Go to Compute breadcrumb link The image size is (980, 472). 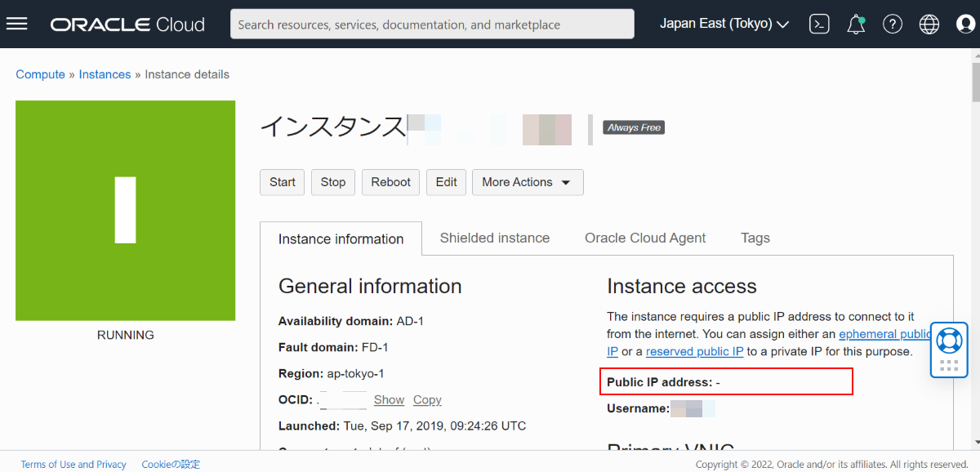pyautogui.click(x=40, y=74)
